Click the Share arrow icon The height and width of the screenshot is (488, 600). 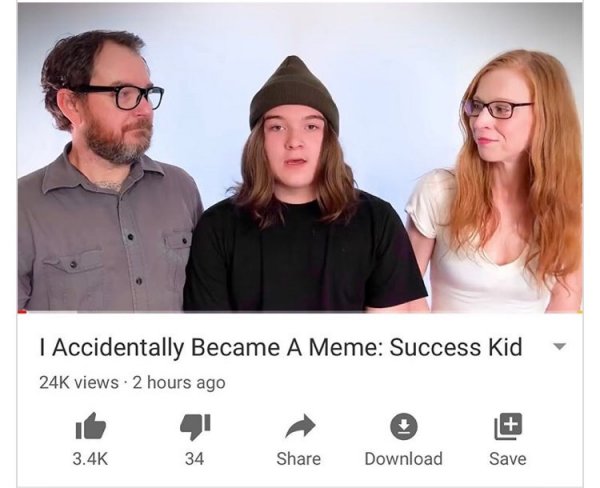(x=300, y=426)
